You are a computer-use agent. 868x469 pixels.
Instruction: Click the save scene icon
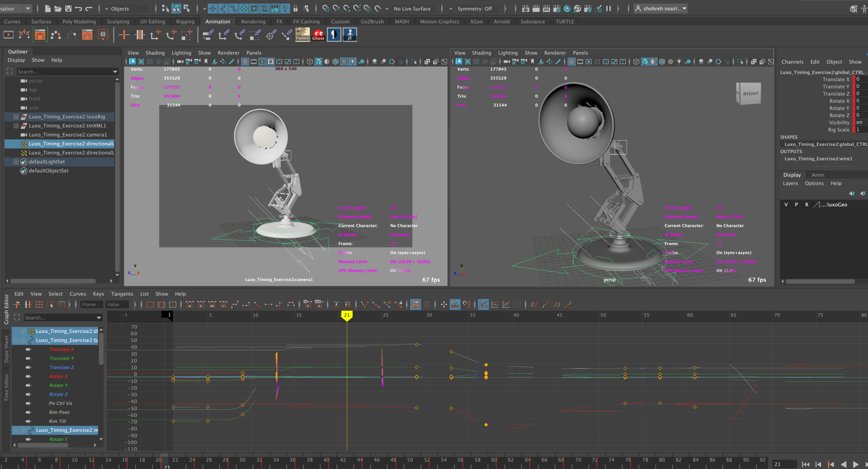coord(68,8)
